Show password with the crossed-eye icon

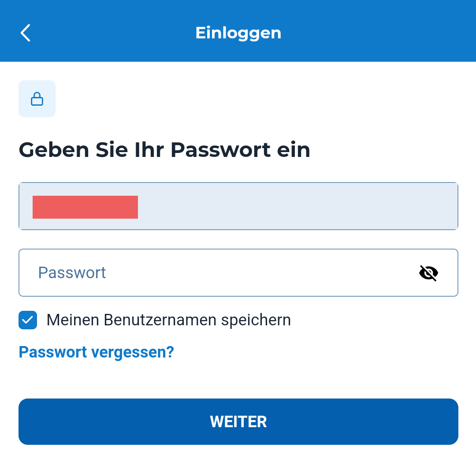click(x=428, y=273)
